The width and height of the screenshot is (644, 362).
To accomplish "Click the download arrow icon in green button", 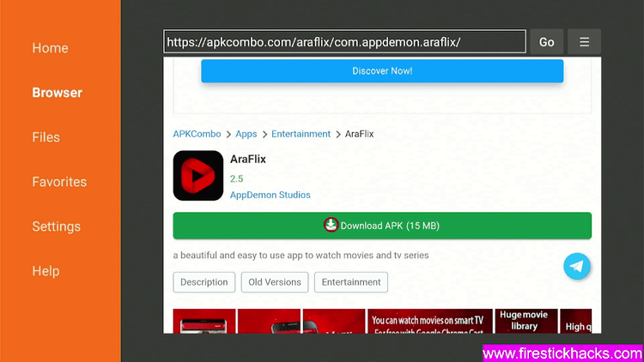I will (331, 225).
